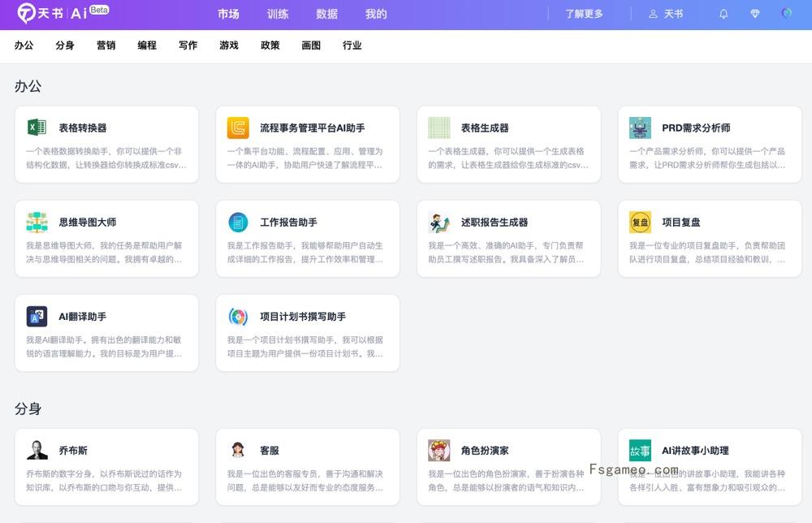Click the description text of 项目复盘
812x523 pixels.
click(707, 253)
